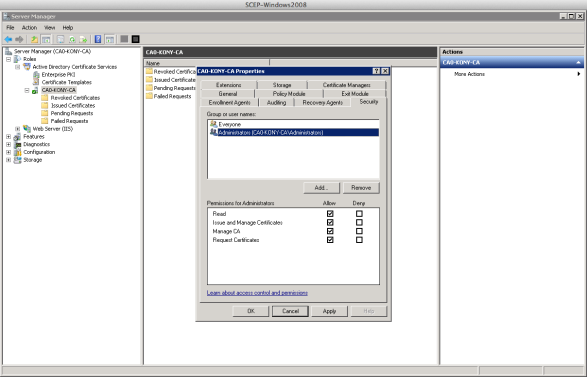Switch to the Extensions tab

pyautogui.click(x=229, y=85)
